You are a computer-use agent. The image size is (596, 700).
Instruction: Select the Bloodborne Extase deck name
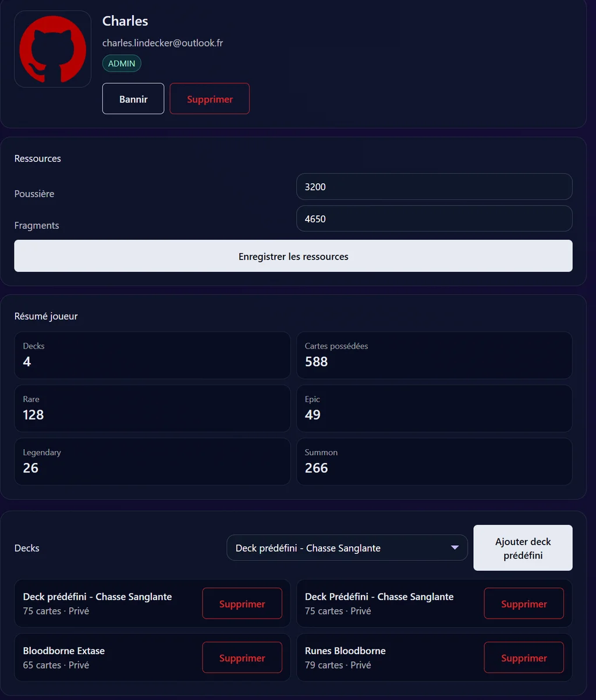pos(64,651)
